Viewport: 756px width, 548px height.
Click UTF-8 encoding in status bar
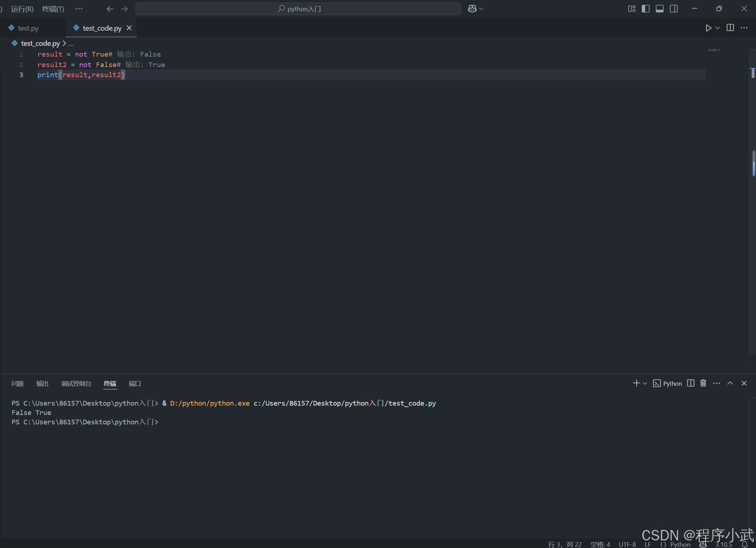point(627,544)
